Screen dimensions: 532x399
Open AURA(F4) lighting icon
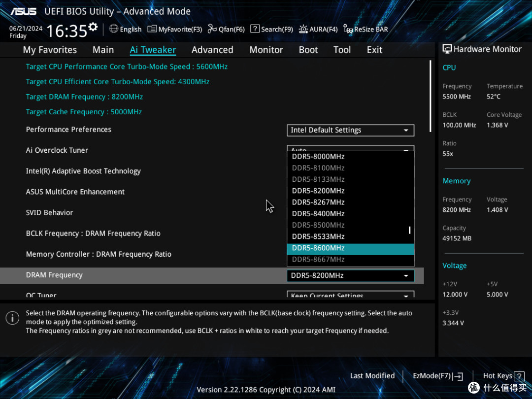(303, 29)
